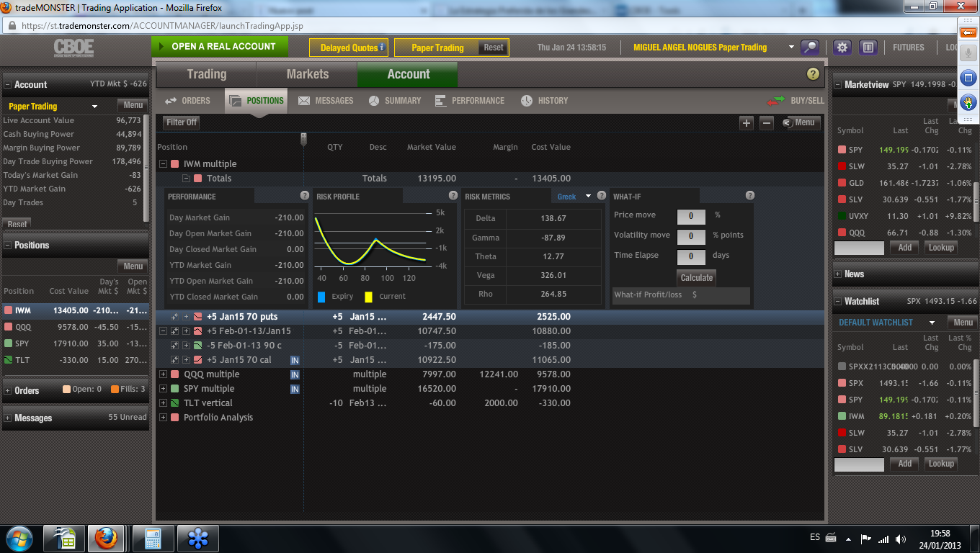Image resolution: width=980 pixels, height=553 pixels.
Task: Open the symbol search magnifier icon
Action: (x=811, y=48)
